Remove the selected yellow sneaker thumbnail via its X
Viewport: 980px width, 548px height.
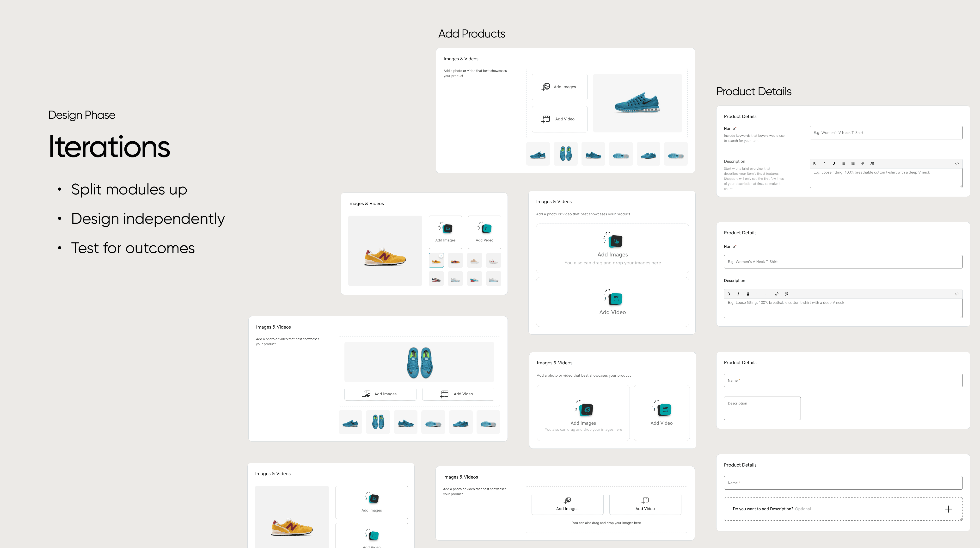(x=441, y=256)
